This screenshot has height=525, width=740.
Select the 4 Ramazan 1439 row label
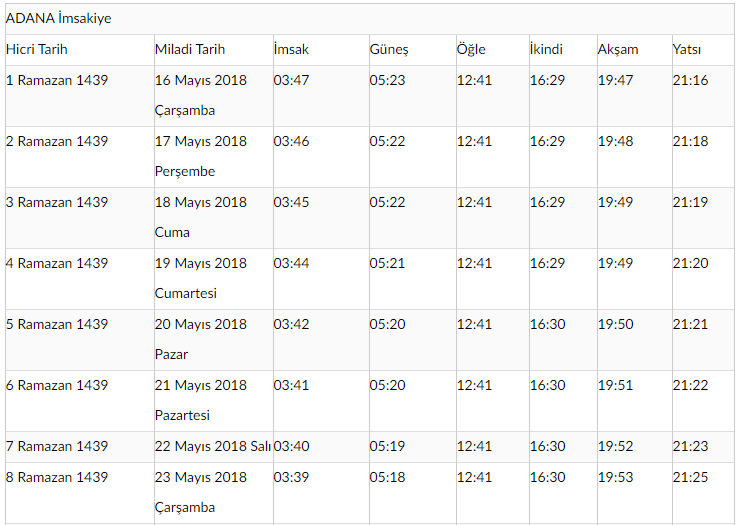coord(57,263)
